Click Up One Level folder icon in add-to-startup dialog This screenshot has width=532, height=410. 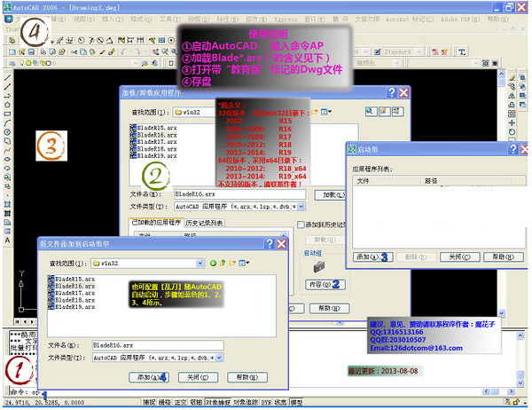pos(224,263)
